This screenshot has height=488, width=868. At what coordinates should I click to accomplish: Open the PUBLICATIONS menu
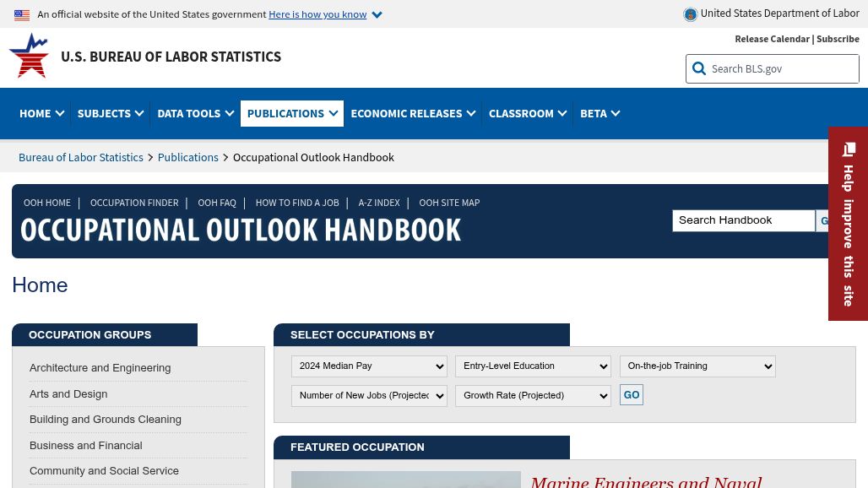(292, 113)
